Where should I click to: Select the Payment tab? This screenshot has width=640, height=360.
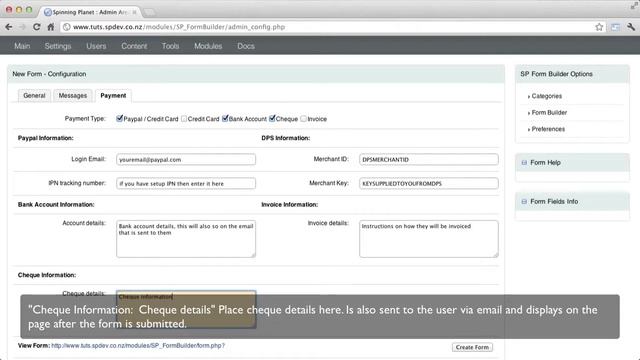click(113, 96)
